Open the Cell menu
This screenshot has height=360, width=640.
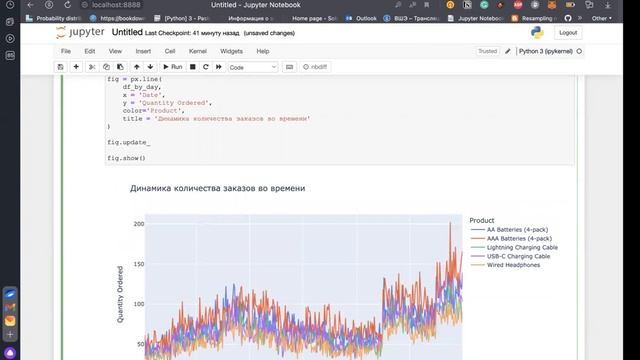(170, 51)
